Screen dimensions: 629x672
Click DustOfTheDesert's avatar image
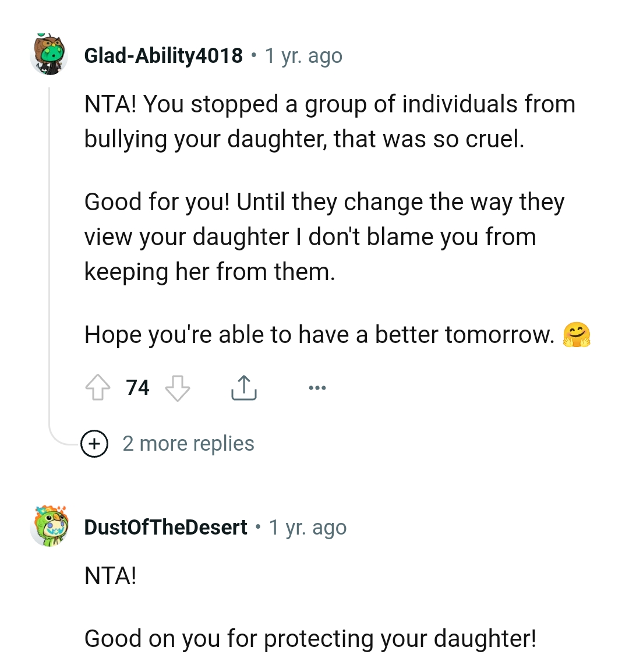pyautogui.click(x=49, y=526)
